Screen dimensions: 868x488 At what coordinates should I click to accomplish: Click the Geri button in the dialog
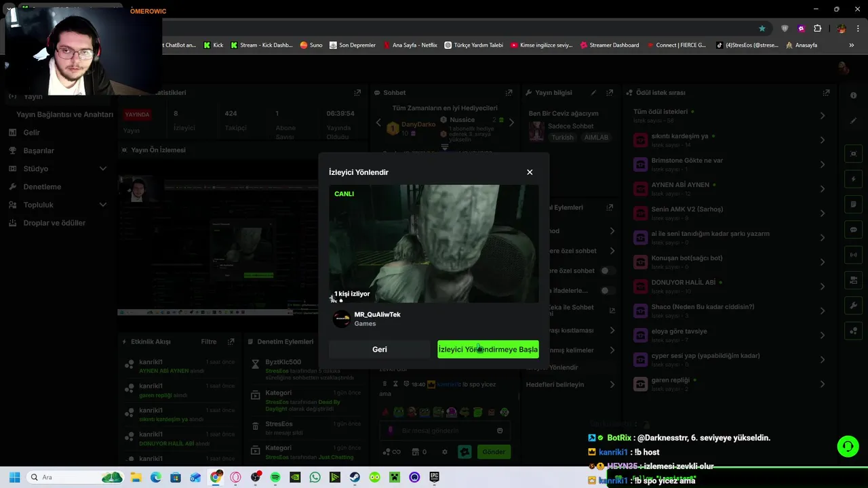(380, 350)
